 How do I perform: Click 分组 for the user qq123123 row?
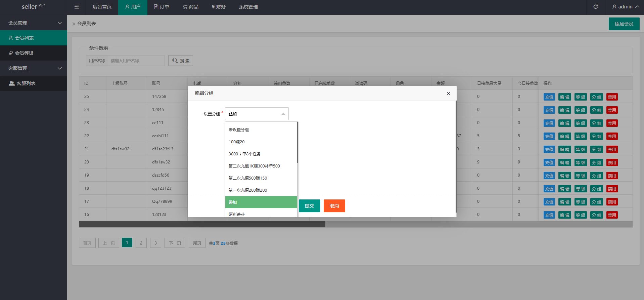coord(597,189)
